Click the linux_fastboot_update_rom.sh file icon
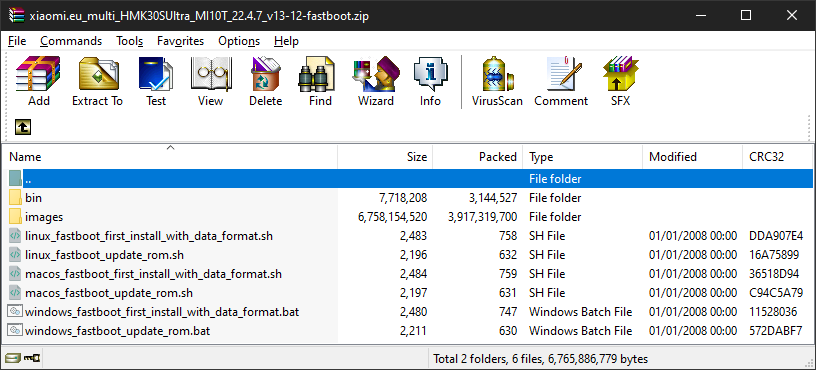Image resolution: width=816 pixels, height=370 pixels. pyautogui.click(x=16, y=255)
